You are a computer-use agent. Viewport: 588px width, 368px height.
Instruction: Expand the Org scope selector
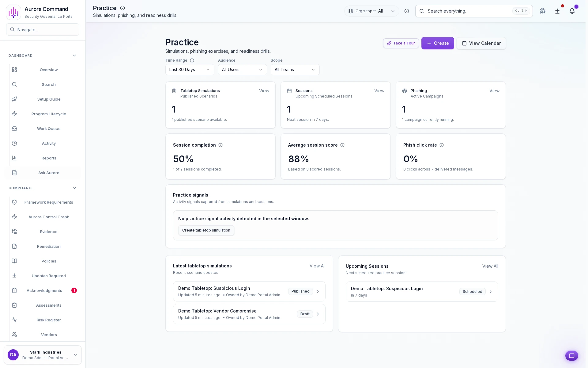click(371, 11)
